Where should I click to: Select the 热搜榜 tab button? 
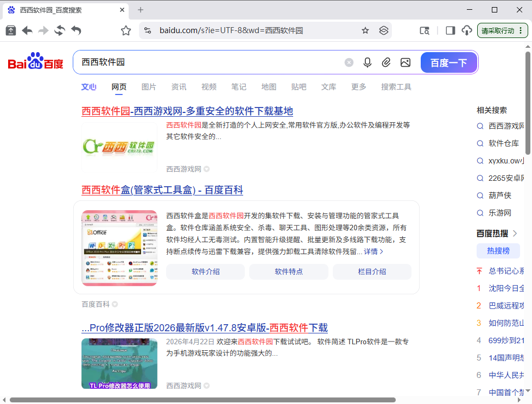pyautogui.click(x=498, y=251)
